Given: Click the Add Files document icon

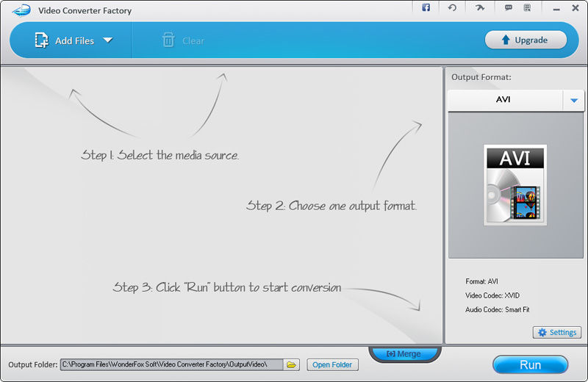Looking at the screenshot, I should point(42,40).
